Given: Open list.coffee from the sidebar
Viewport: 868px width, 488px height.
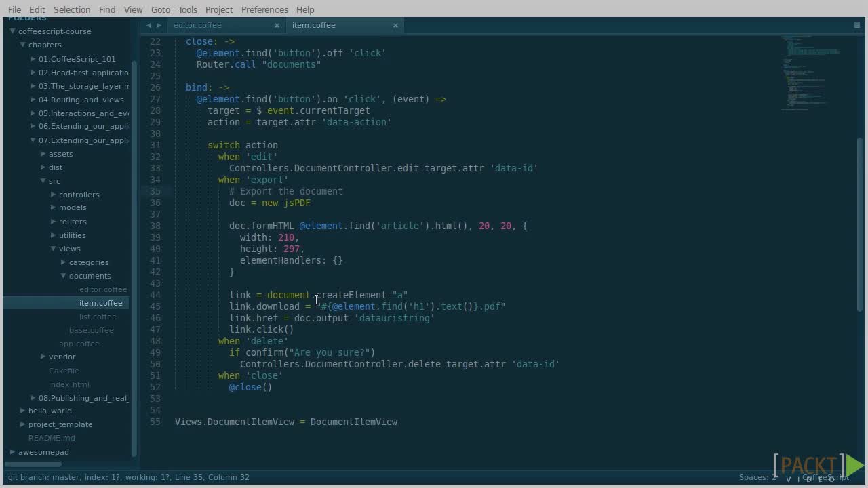Looking at the screenshot, I should coord(98,317).
